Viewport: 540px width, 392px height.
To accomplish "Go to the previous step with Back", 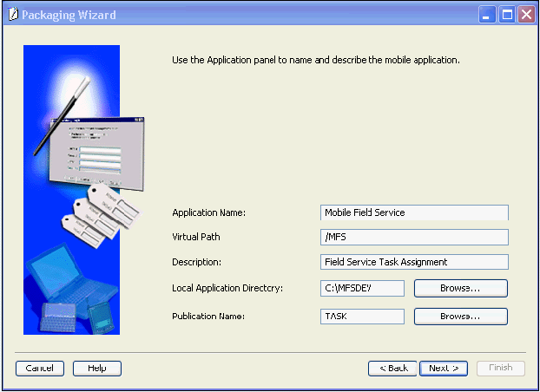I will tap(392, 369).
